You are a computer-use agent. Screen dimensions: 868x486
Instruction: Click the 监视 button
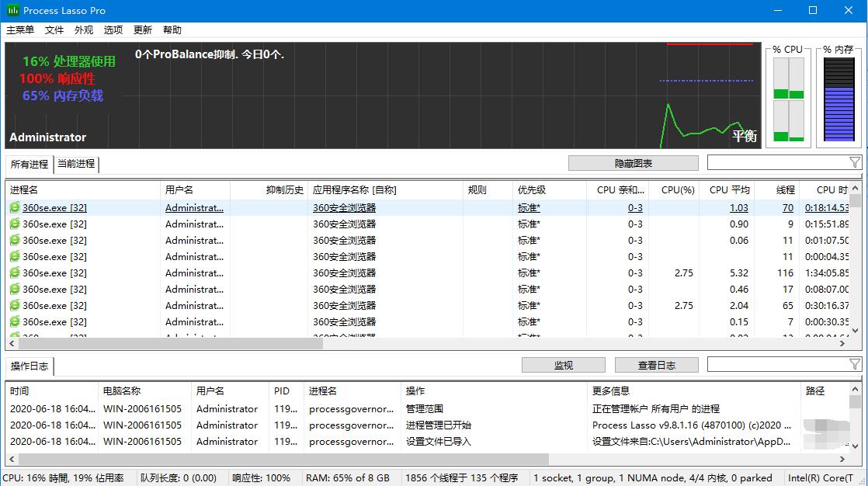click(x=564, y=366)
